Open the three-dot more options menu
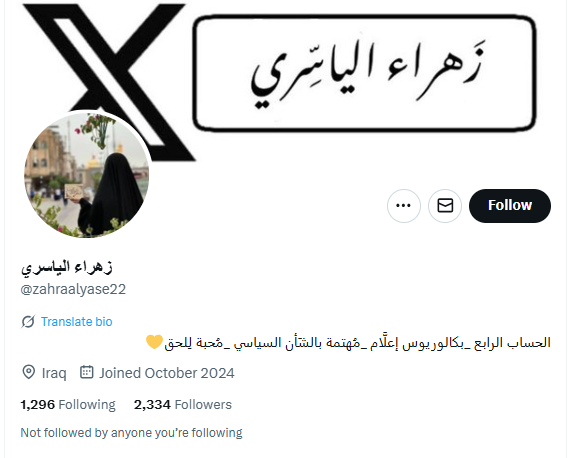Screen dimensions: 568x458 tap(404, 205)
